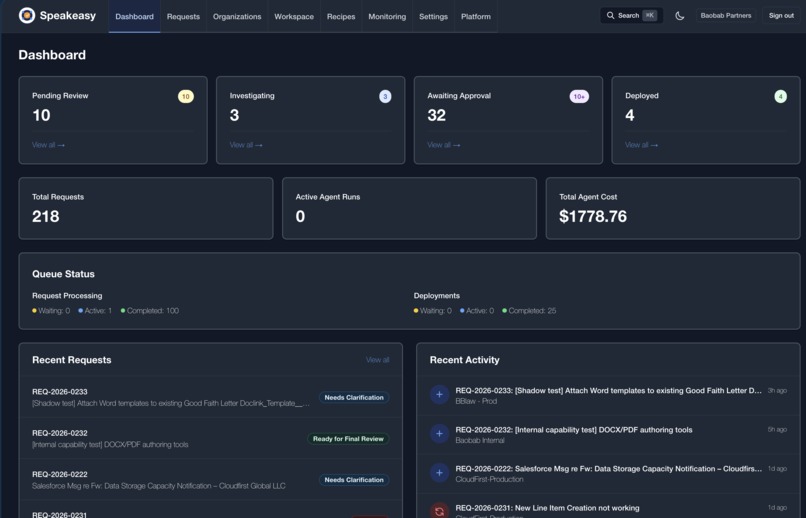Open the Active Agent Runs card
The width and height of the screenshot is (806, 518).
pos(409,208)
